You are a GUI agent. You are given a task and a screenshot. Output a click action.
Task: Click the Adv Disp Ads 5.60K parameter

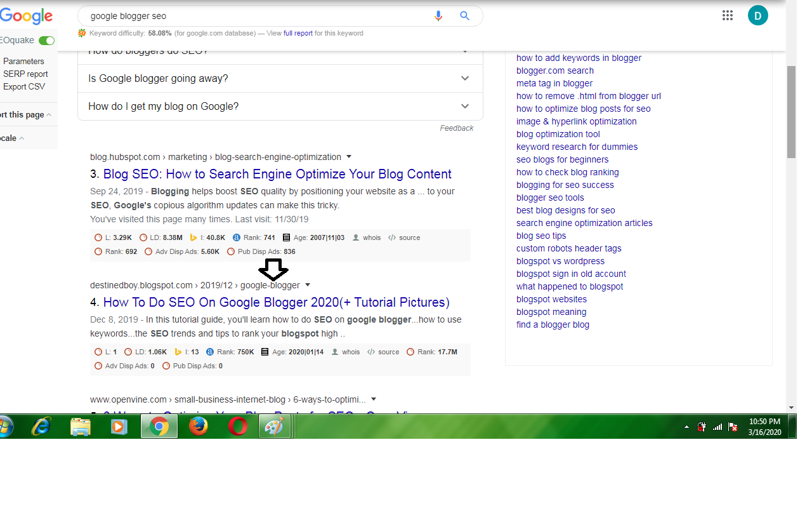pyautogui.click(x=182, y=251)
